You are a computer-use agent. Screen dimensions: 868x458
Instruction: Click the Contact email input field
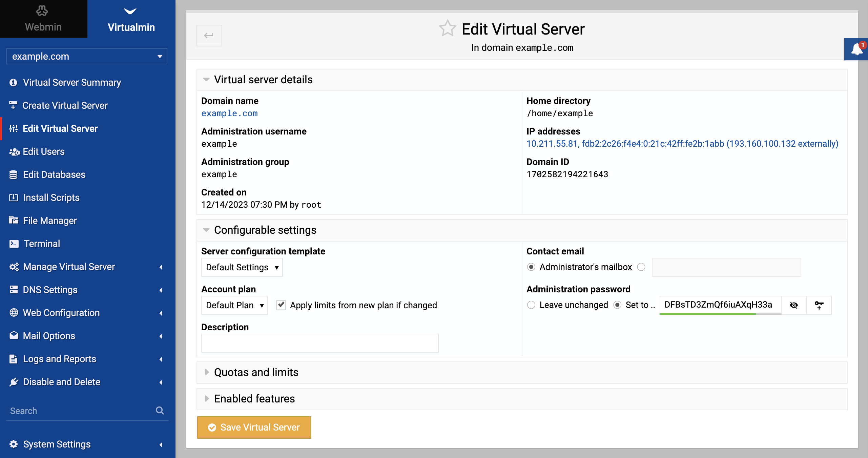click(726, 267)
